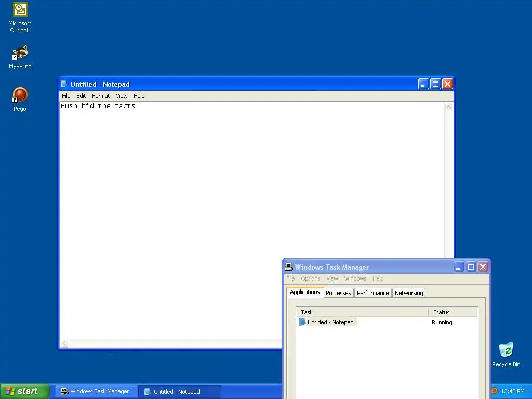The image size is (532, 399).
Task: Click the system tray notification icon
Action: tap(495, 391)
